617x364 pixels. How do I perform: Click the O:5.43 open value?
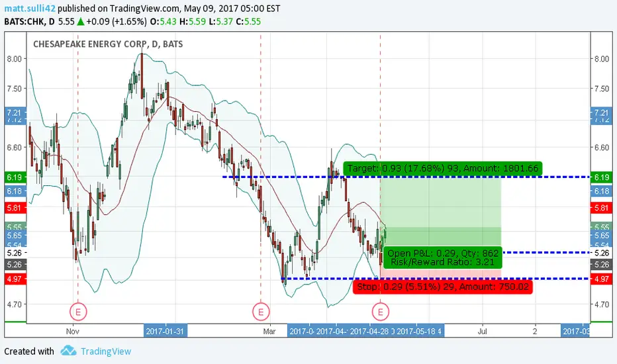[x=164, y=21]
